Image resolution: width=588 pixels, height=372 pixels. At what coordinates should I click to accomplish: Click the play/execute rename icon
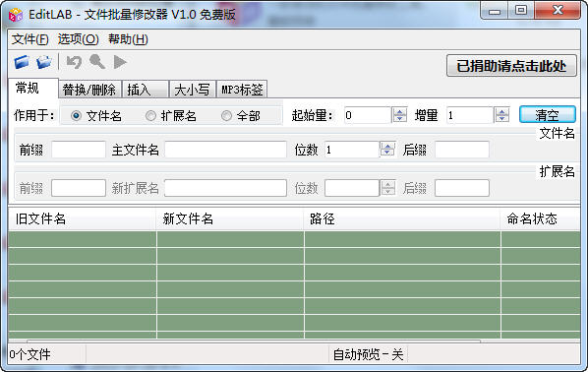coord(120,62)
